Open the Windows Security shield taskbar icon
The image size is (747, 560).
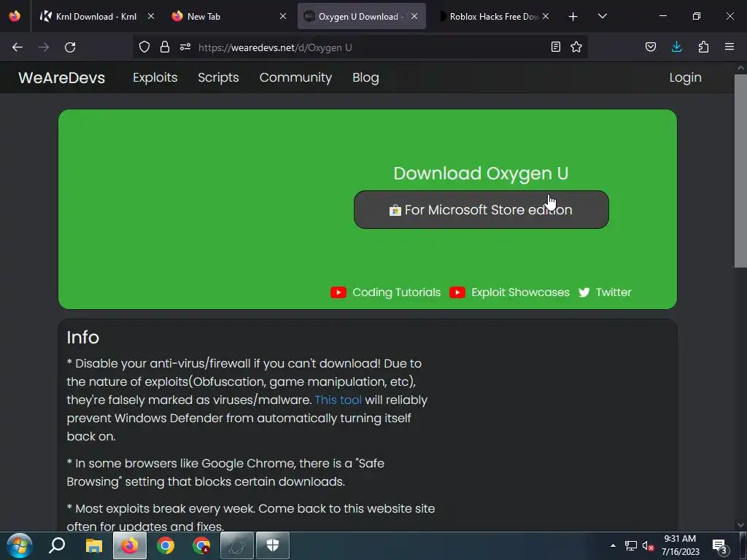click(x=273, y=545)
